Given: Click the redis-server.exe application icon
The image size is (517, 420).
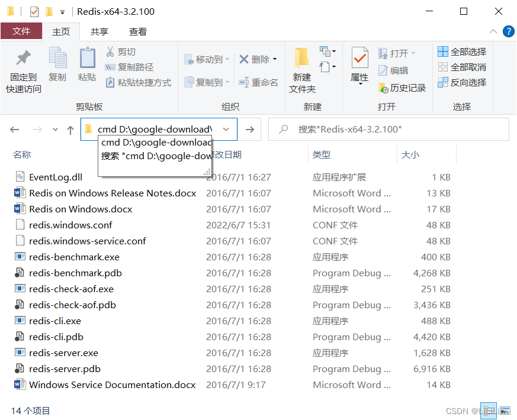Looking at the screenshot, I should (x=20, y=352).
